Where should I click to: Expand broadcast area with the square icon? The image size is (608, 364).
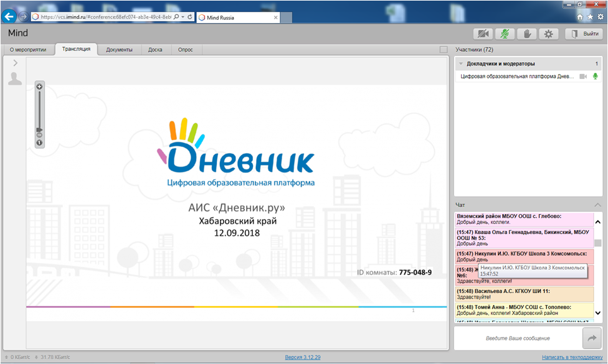[444, 50]
